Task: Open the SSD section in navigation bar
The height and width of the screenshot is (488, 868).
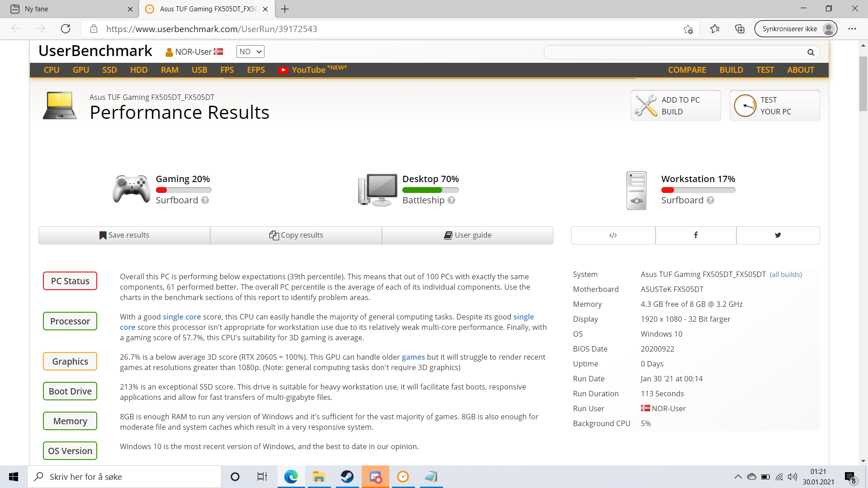Action: pyautogui.click(x=109, y=70)
